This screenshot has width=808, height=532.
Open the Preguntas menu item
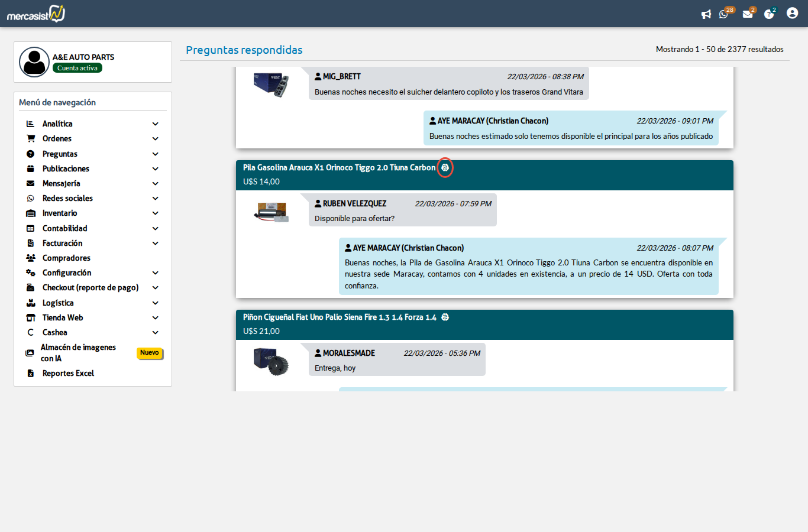(x=60, y=154)
